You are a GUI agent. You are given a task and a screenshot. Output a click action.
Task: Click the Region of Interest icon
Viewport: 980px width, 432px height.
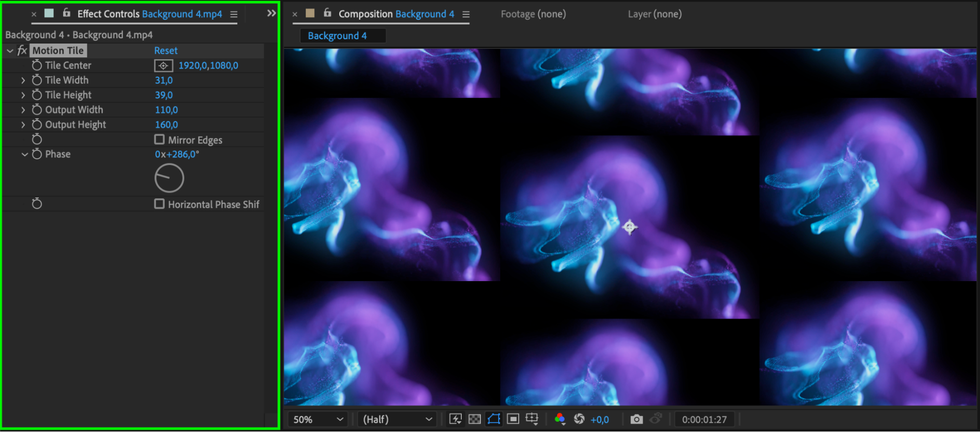pos(513,419)
